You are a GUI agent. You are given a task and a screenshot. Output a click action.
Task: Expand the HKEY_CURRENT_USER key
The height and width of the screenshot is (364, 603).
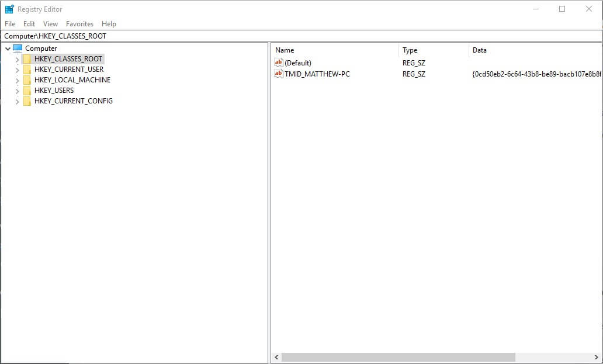17,70
